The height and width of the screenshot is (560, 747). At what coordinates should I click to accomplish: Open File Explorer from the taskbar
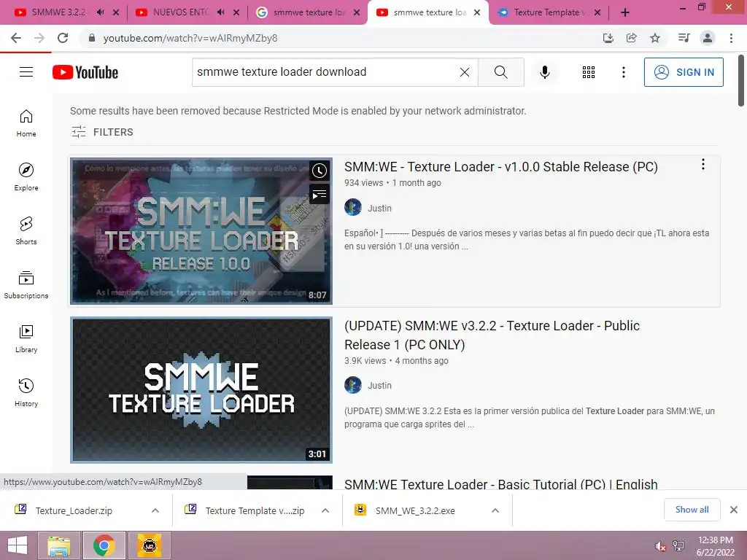coord(59,545)
